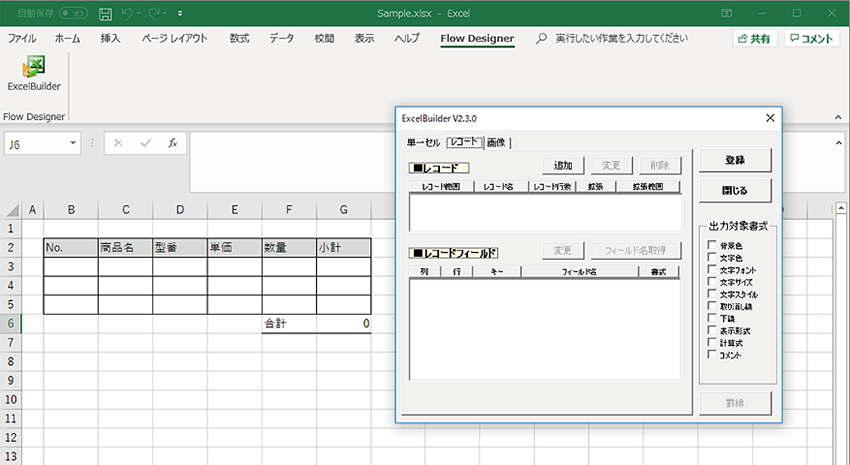Click the 拡張範囲 column header

click(x=648, y=186)
